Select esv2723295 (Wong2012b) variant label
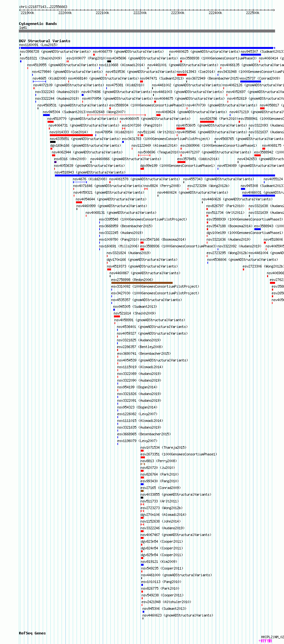 pos(228,253)
